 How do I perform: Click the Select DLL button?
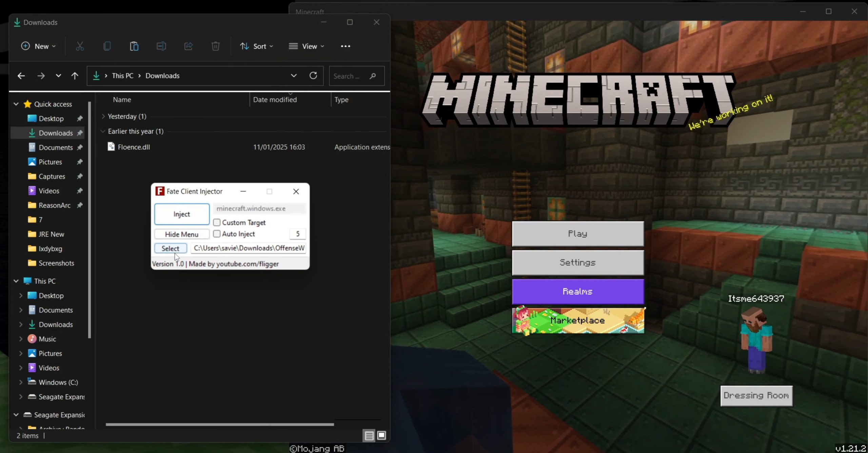pyautogui.click(x=170, y=248)
